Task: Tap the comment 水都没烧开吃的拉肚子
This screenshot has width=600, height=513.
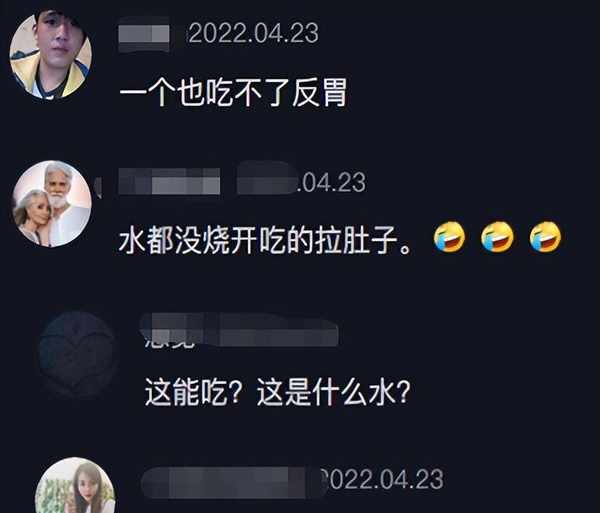Action: (x=266, y=240)
